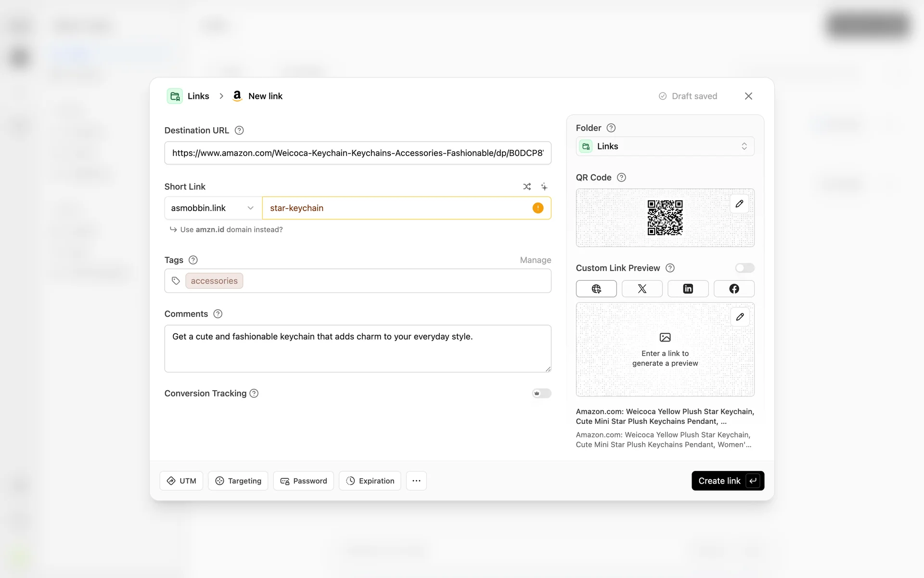Edit the link preview image with the pencil icon
The width and height of the screenshot is (924, 578).
point(740,317)
